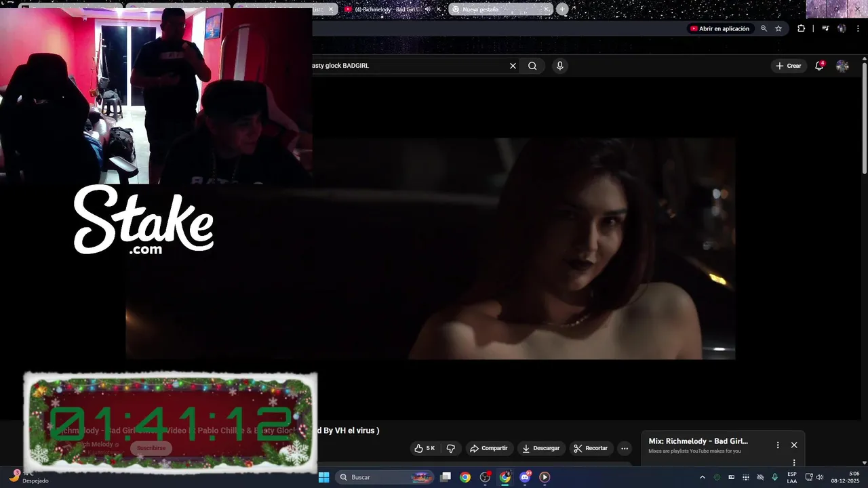Click the video player frame

431,249
